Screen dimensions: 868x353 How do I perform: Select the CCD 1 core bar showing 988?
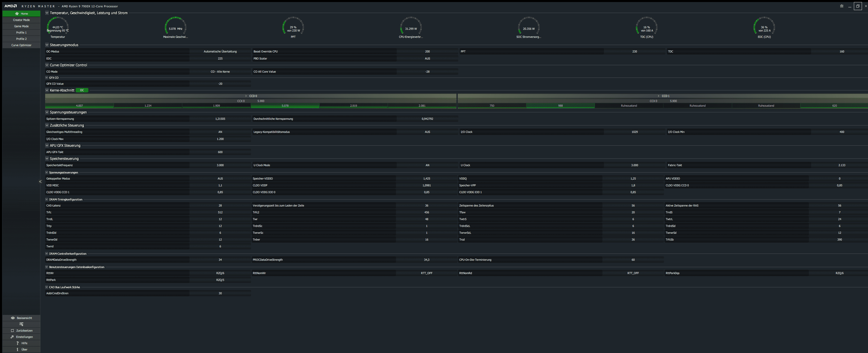click(560, 106)
